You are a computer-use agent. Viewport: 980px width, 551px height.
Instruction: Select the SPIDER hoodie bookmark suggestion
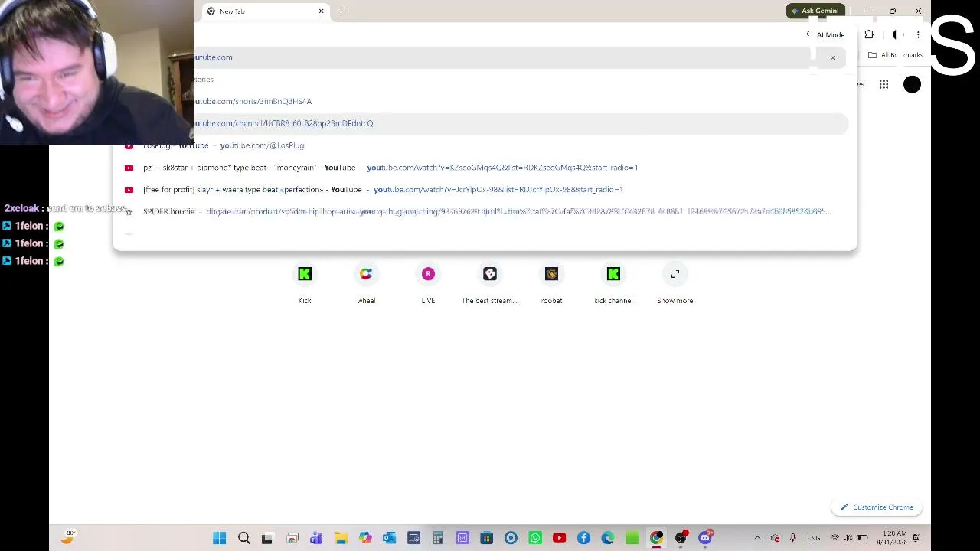coord(485,211)
